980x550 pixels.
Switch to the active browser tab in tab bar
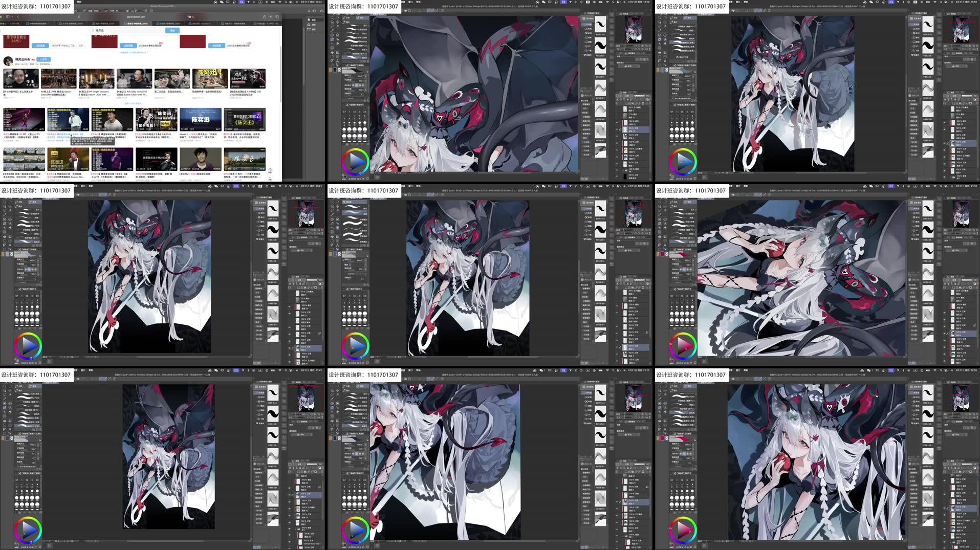[136, 24]
